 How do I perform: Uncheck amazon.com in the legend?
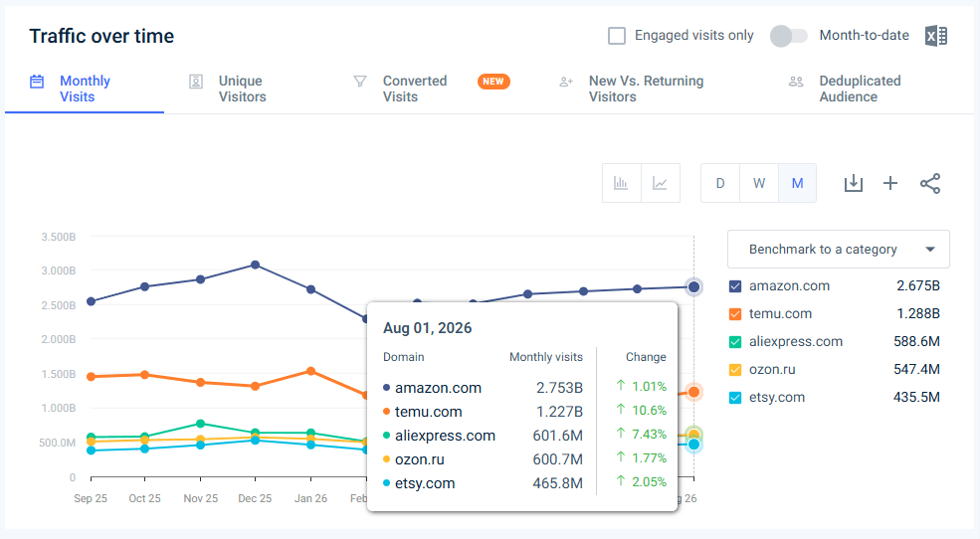click(x=735, y=286)
